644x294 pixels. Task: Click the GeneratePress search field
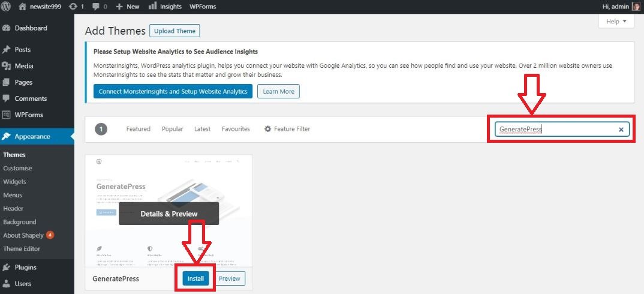(x=562, y=129)
